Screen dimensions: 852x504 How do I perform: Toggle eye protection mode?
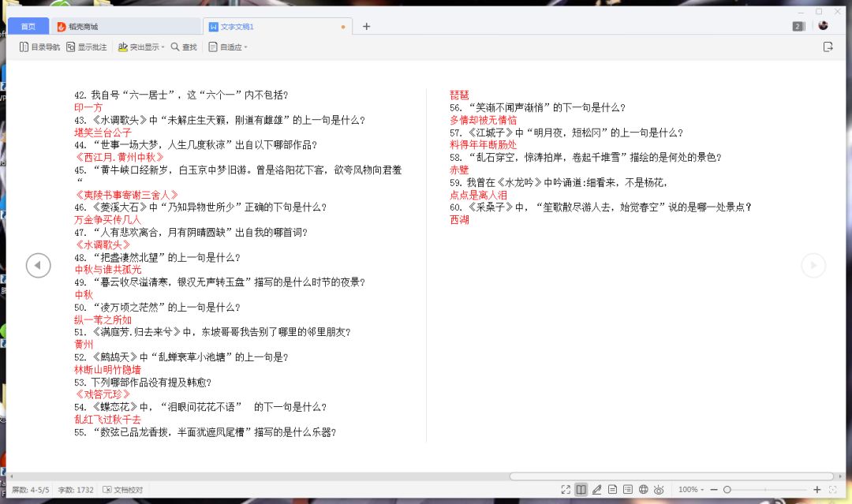pos(659,490)
